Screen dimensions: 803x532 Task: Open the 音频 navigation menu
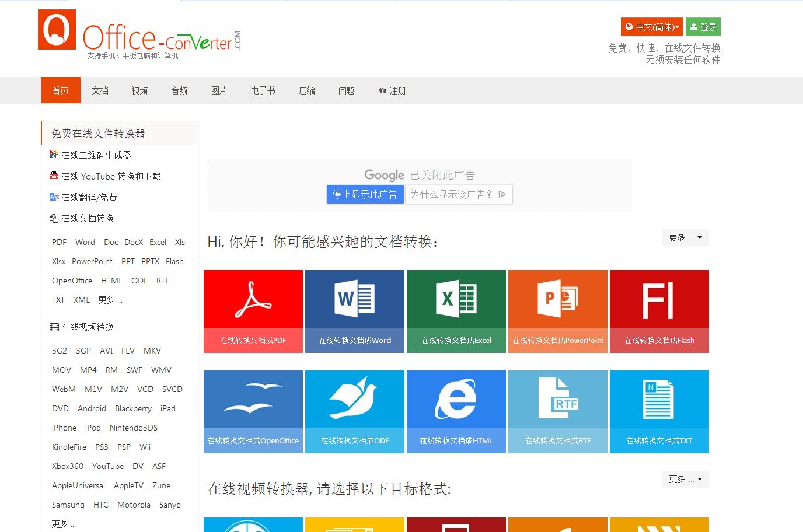tap(180, 90)
